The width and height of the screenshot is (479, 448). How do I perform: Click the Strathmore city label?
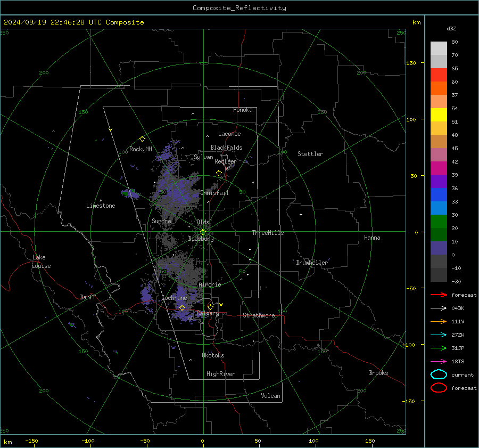pos(259,315)
